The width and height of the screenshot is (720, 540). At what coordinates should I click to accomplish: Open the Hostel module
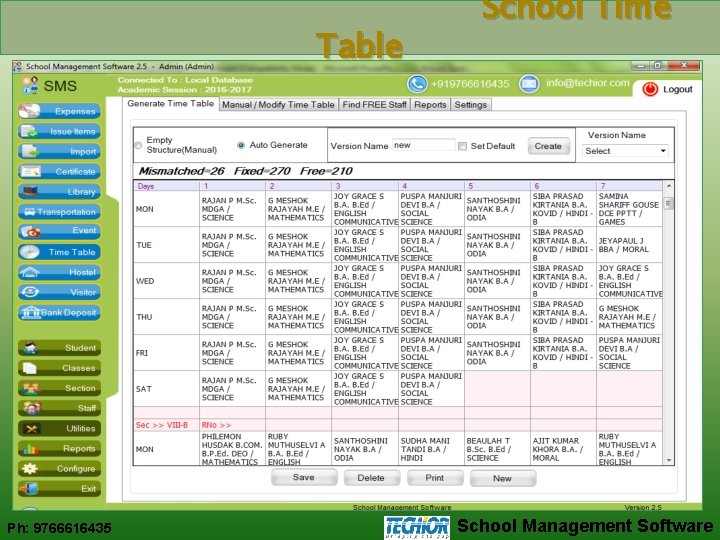59,272
